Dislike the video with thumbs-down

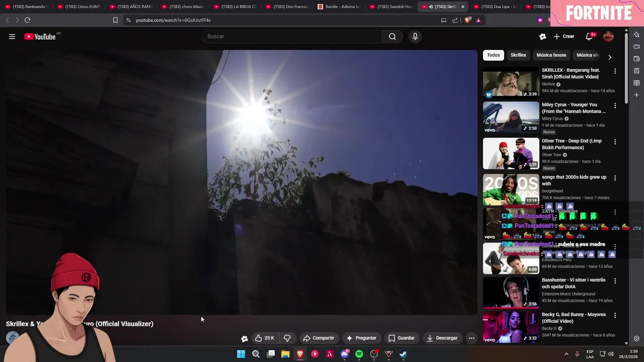[287, 338]
